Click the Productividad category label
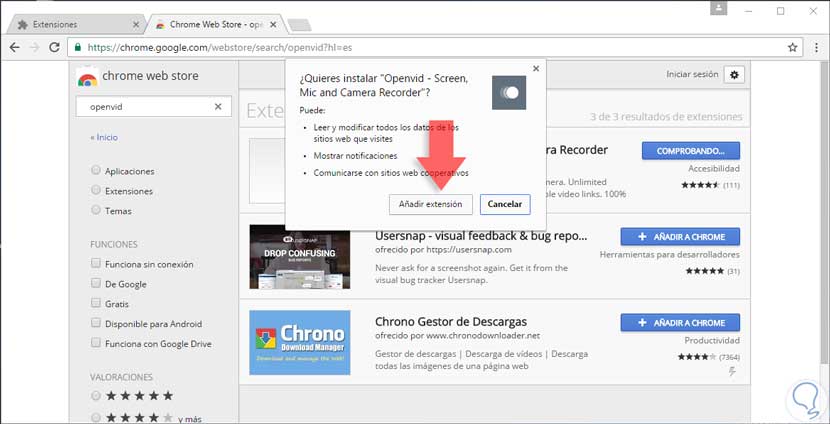Viewport: 830px width, 424px height. click(x=712, y=340)
